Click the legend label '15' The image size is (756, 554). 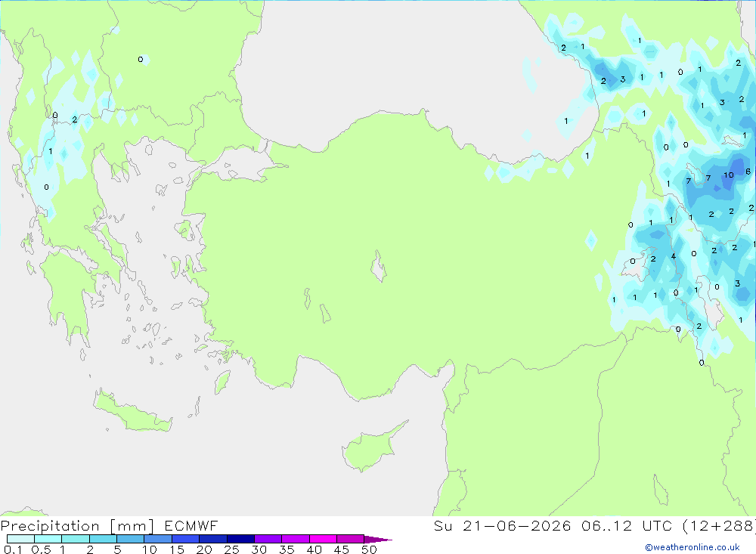(176, 549)
